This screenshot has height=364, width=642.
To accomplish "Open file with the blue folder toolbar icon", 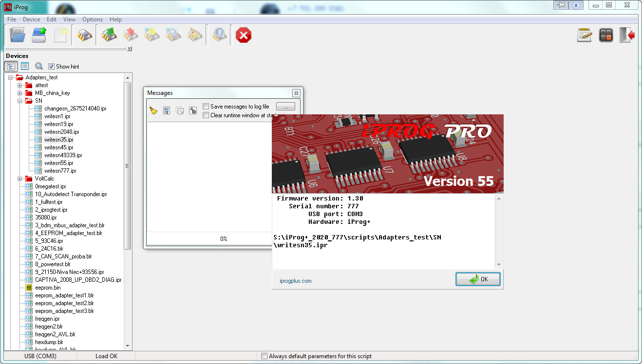I will click(17, 35).
